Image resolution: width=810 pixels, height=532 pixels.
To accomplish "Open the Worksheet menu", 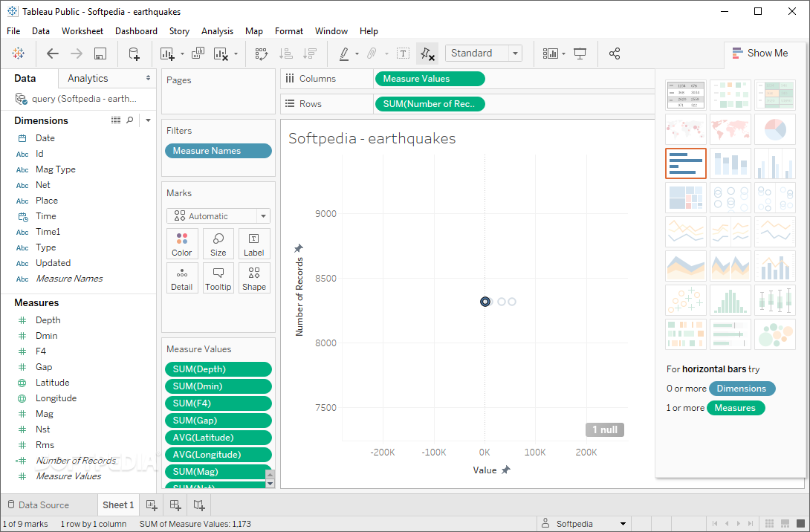I will click(82, 31).
